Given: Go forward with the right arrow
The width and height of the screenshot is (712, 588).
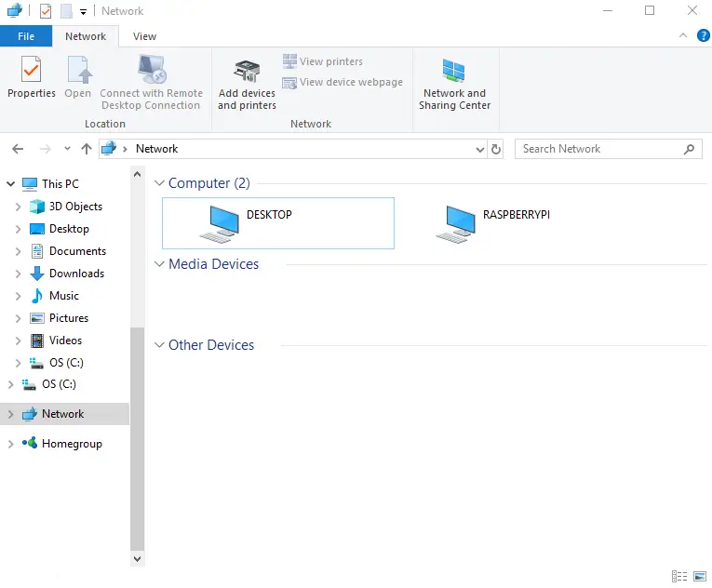Looking at the screenshot, I should coord(45,149).
